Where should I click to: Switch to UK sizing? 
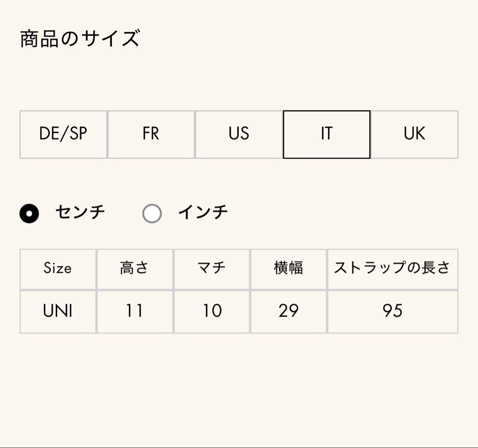click(414, 134)
